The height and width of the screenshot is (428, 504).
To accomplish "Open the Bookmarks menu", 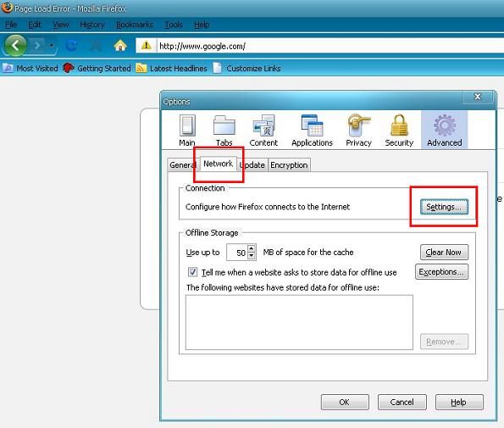I will (x=135, y=25).
